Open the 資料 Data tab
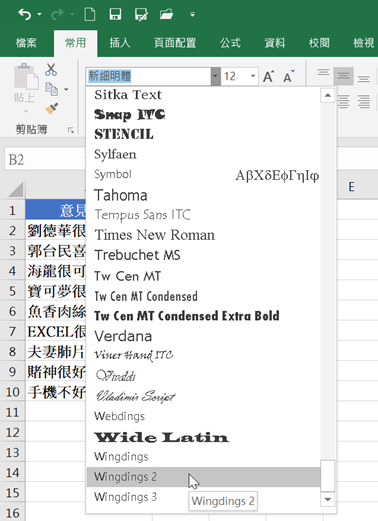This screenshot has height=521, width=378. click(x=275, y=43)
